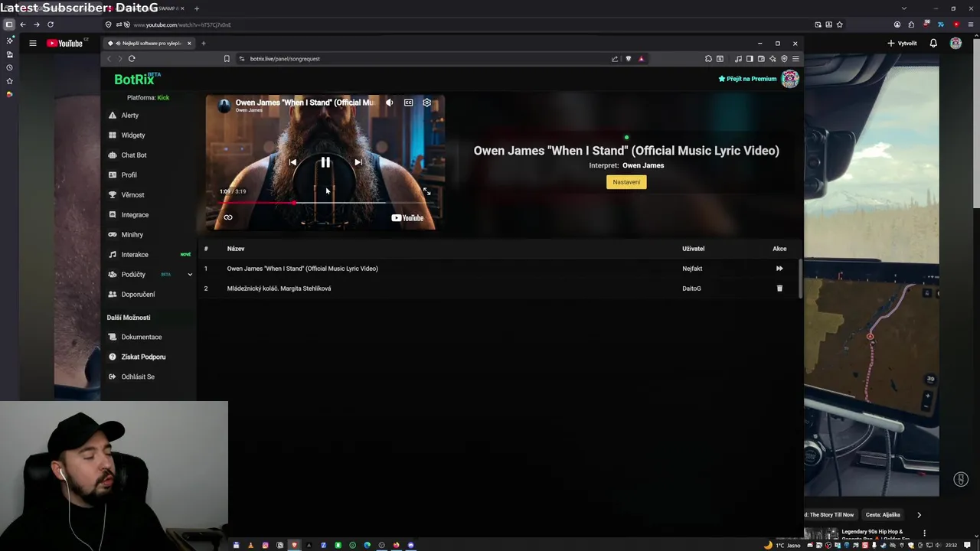Open the Alerty sidebar section
The width and height of the screenshot is (980, 551).
[130, 116]
